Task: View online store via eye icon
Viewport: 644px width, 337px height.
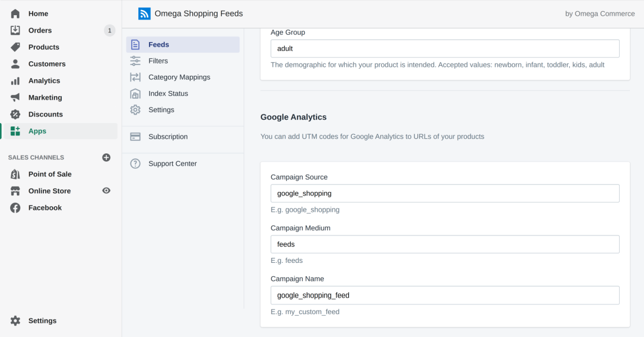Action: (106, 190)
